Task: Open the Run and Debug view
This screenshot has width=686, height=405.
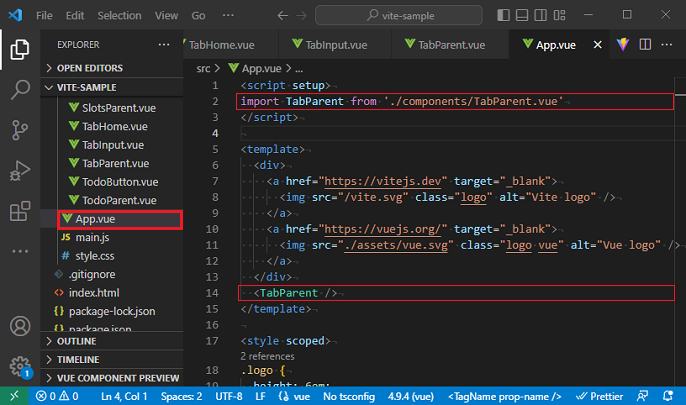Action: click(20, 171)
